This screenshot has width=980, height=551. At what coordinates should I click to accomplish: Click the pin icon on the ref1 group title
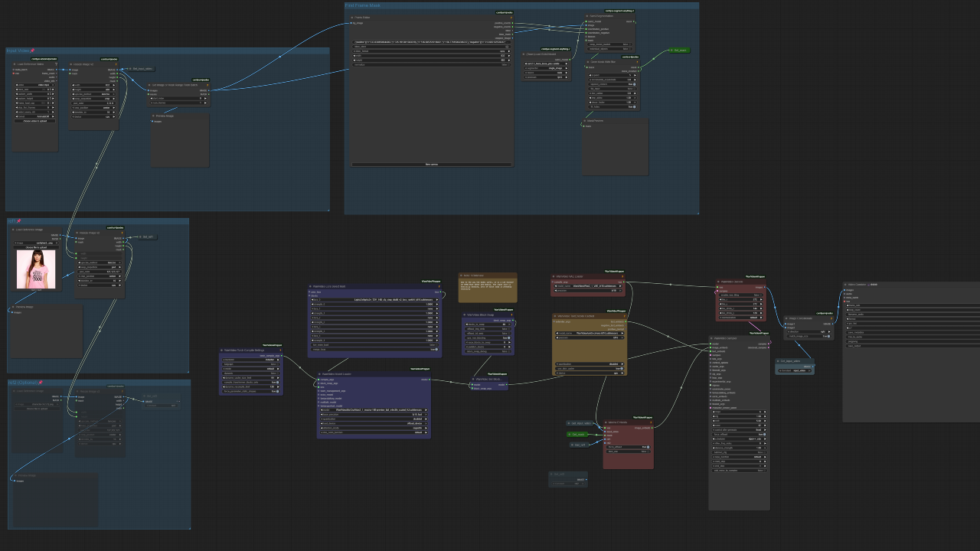click(x=19, y=220)
